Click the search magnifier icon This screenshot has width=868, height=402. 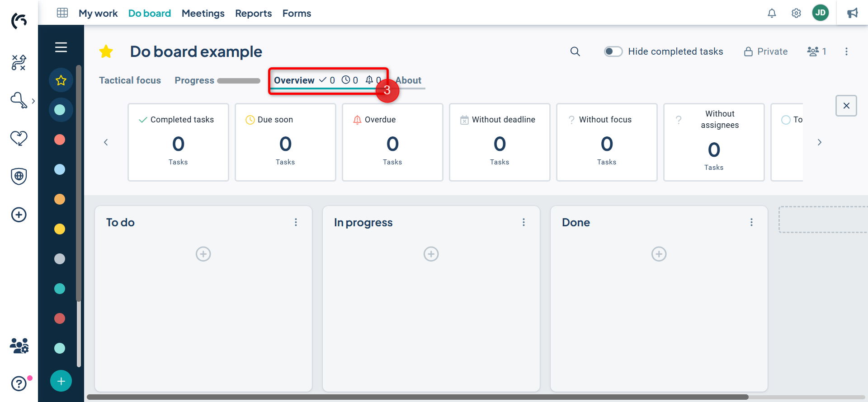(575, 51)
